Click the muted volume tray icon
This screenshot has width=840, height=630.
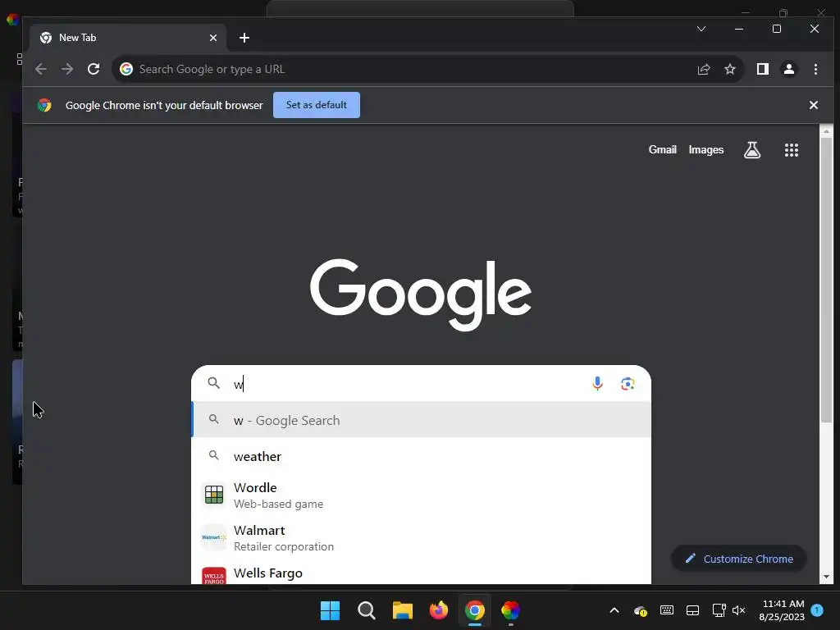(x=739, y=610)
